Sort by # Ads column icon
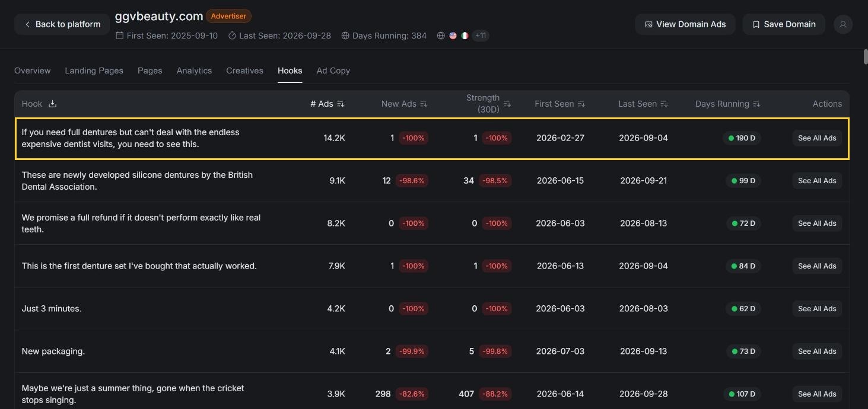868x409 pixels. (341, 104)
